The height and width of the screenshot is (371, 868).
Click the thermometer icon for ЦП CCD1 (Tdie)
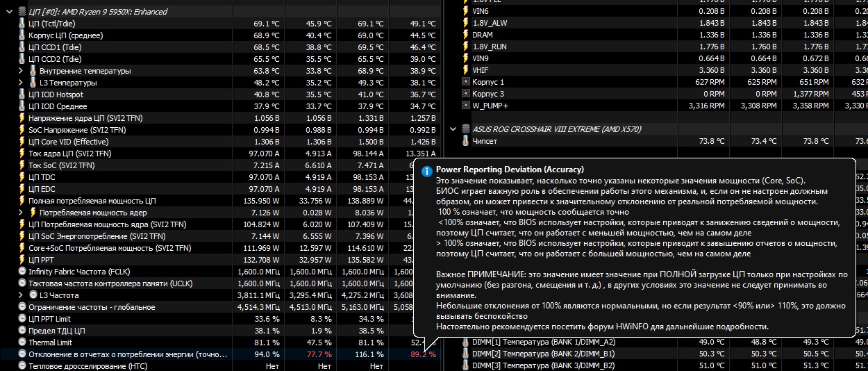(x=22, y=47)
